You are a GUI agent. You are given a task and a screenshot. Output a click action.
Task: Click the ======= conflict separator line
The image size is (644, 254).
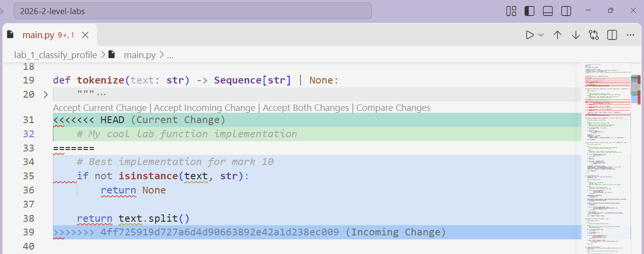click(x=73, y=148)
